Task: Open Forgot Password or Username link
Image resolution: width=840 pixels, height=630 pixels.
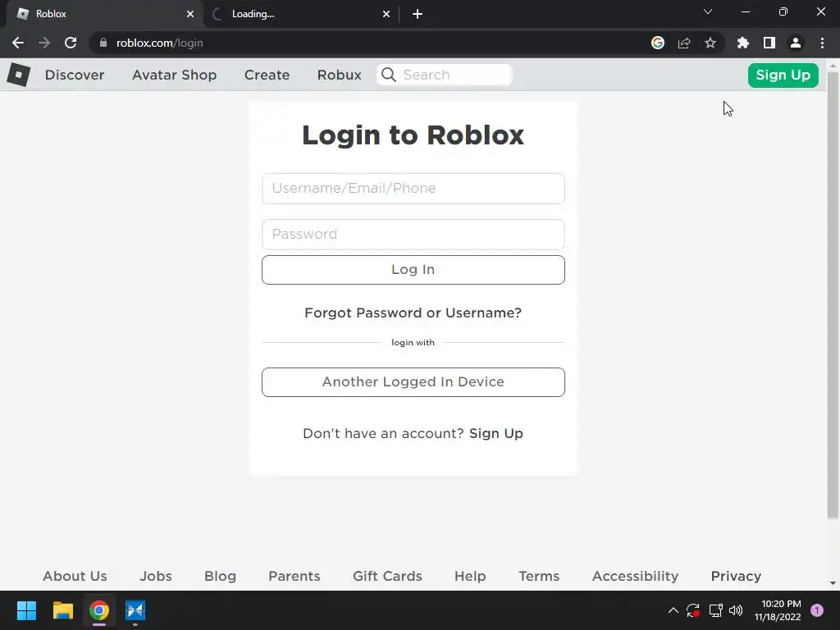Action: [x=413, y=313]
